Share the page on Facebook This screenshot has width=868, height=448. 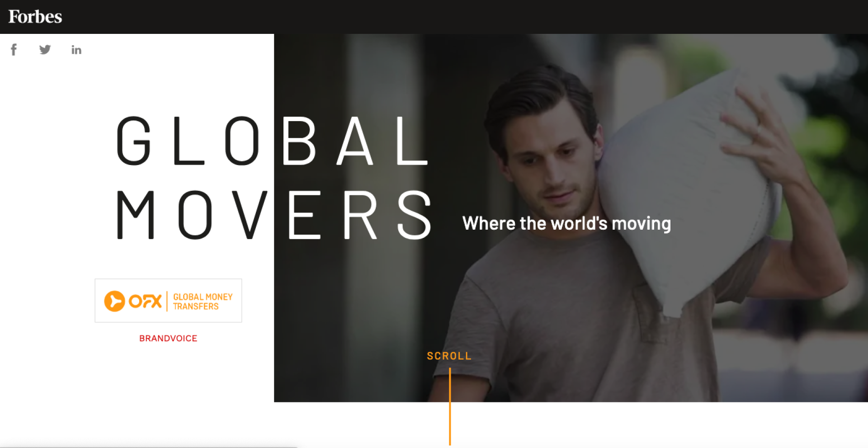pyautogui.click(x=14, y=49)
